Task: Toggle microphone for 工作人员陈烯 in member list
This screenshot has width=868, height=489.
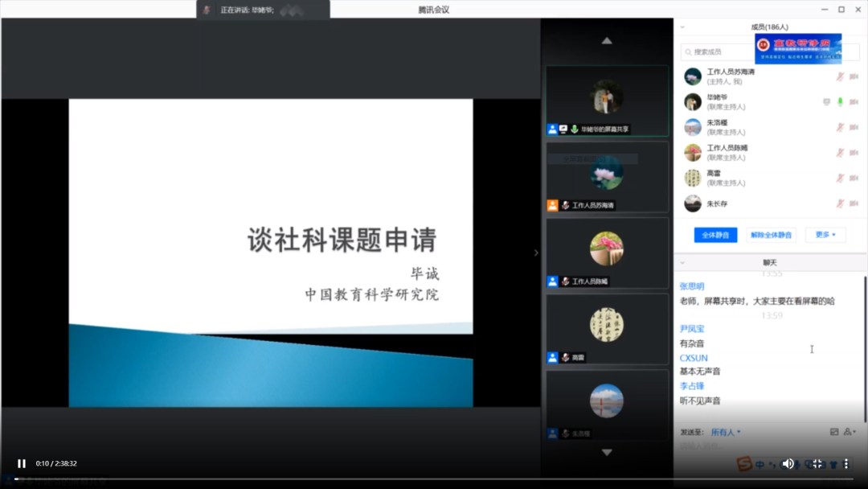Action: tap(840, 153)
